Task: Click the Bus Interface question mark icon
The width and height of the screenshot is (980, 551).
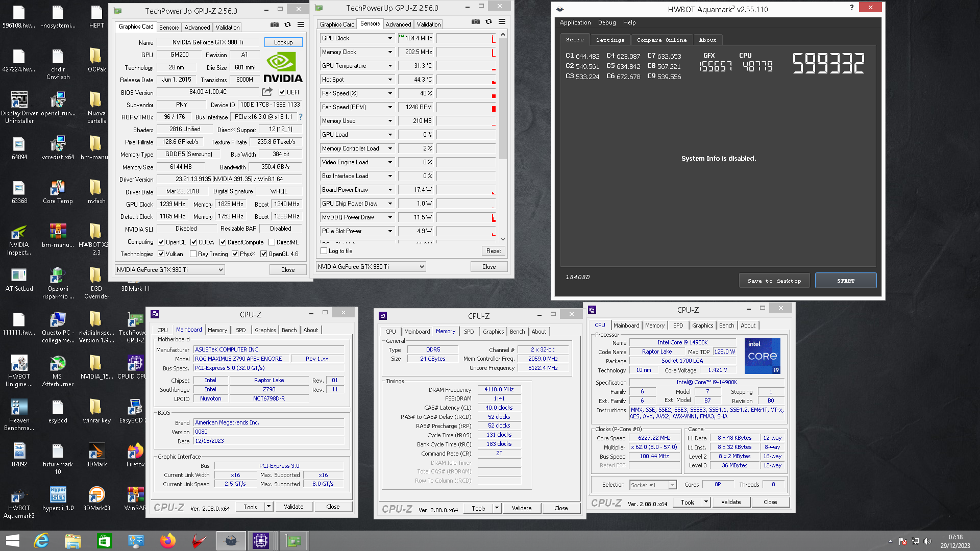Action: pyautogui.click(x=301, y=117)
